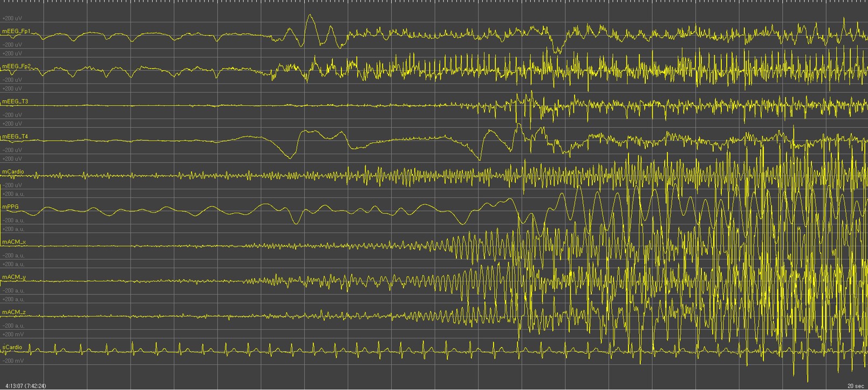Click the -200 a.u. scale below mPPG
The width and height of the screenshot is (868, 390).
(x=13, y=221)
